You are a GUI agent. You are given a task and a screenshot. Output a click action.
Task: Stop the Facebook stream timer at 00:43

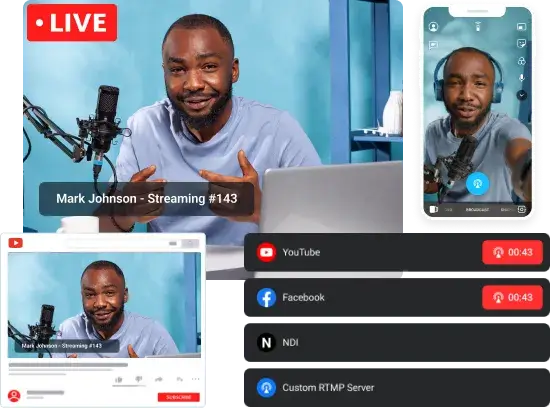click(512, 297)
